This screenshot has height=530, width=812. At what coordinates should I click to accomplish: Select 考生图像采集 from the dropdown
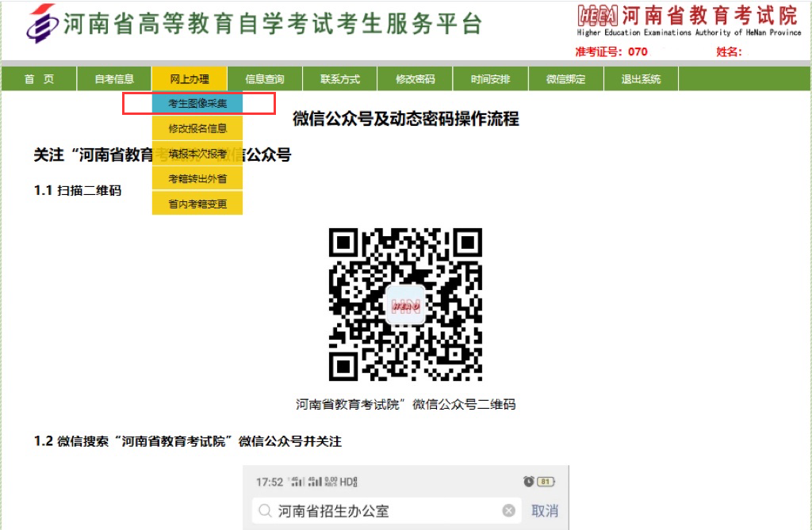(197, 104)
